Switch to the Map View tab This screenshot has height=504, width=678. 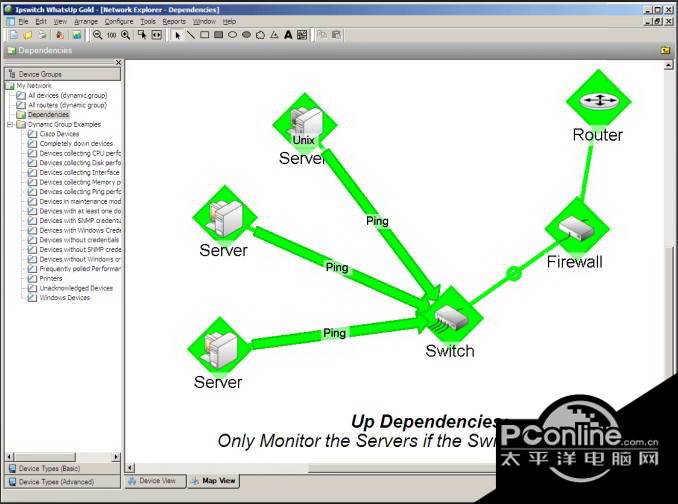214,481
